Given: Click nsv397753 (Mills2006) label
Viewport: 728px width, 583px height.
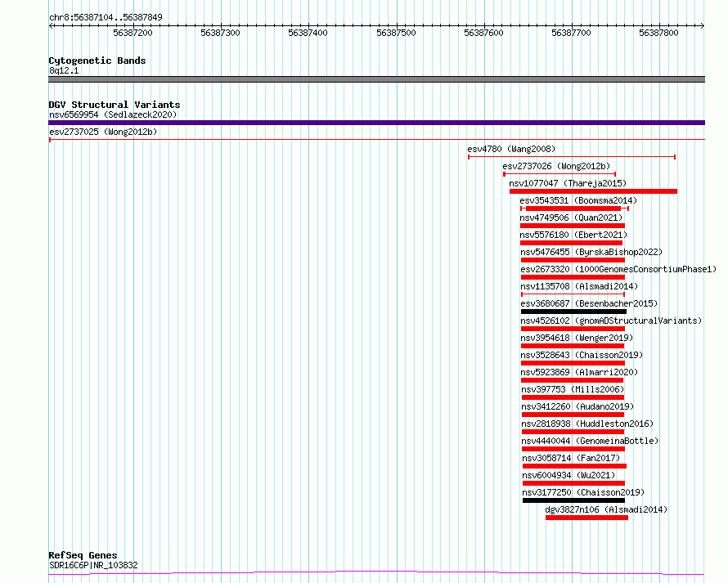Looking at the screenshot, I should click(x=573, y=389).
